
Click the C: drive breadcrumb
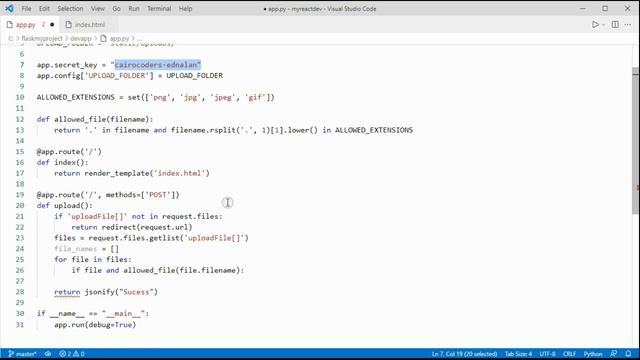coord(11,38)
